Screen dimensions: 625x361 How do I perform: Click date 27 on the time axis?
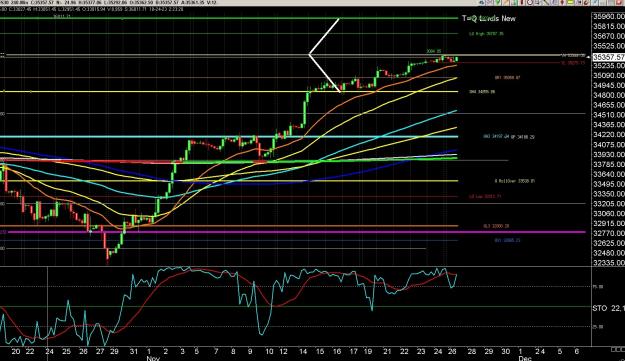[100, 351]
